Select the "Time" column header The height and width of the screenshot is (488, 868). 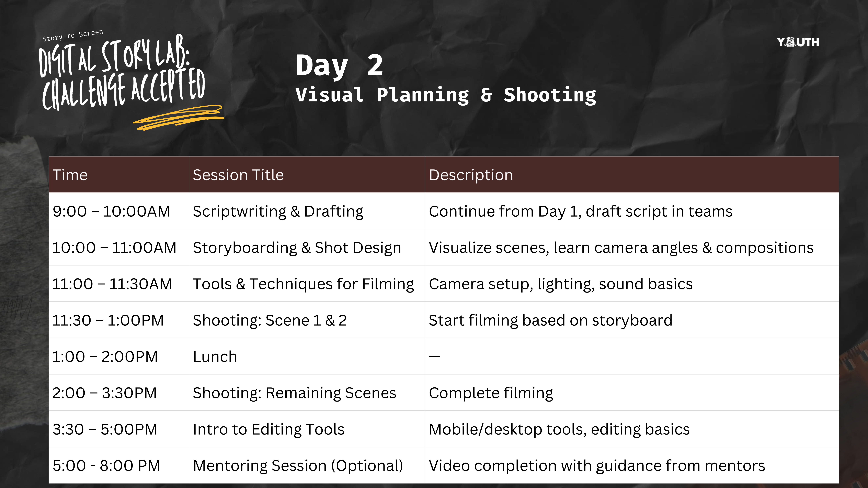tap(70, 175)
